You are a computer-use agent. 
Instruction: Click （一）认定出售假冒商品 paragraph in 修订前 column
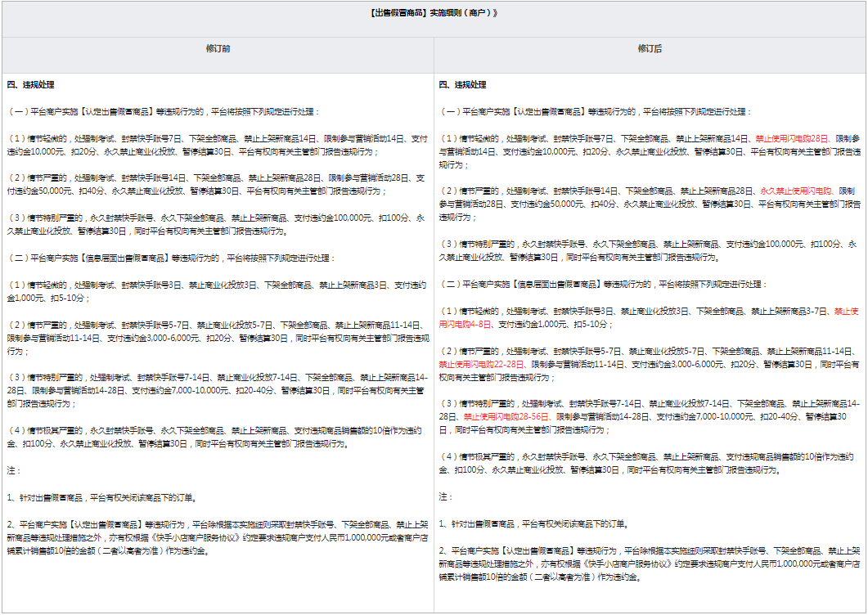click(x=164, y=111)
